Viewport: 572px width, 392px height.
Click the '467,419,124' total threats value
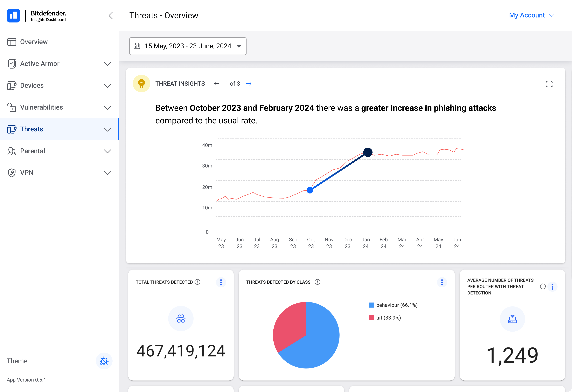point(181,351)
